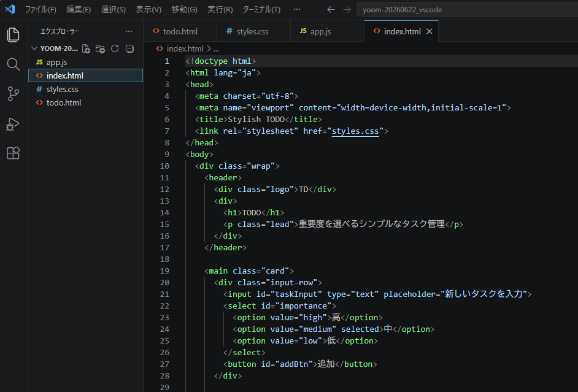Click the input taskInput code line
The image size is (578, 392).
[377, 294]
